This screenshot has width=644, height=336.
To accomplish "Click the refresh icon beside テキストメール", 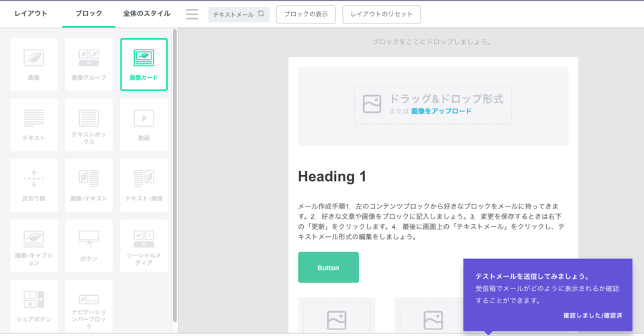I will [261, 13].
